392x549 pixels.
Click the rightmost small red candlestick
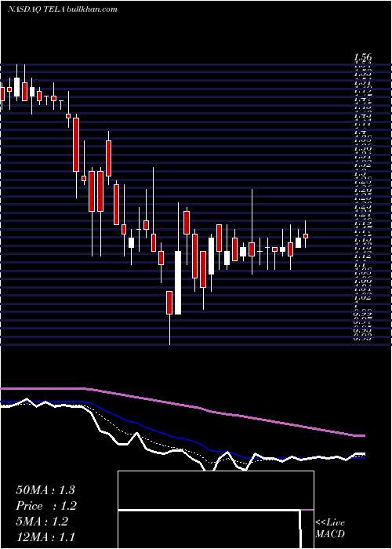(x=306, y=236)
